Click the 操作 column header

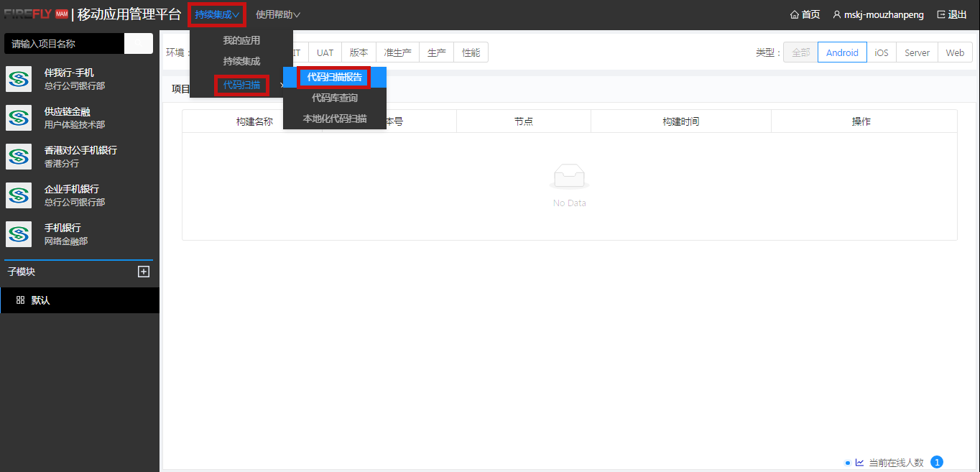click(x=861, y=121)
